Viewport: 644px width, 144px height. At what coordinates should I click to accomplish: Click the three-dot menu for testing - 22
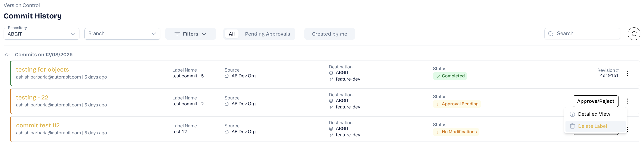pyautogui.click(x=627, y=101)
